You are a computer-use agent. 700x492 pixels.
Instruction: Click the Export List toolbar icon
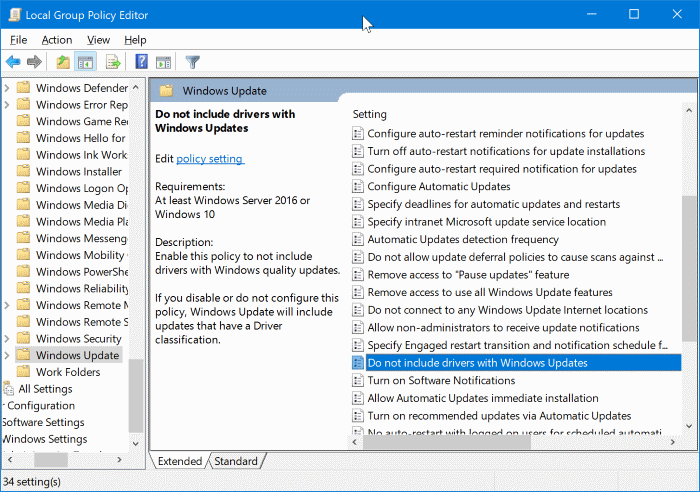pyautogui.click(x=113, y=62)
